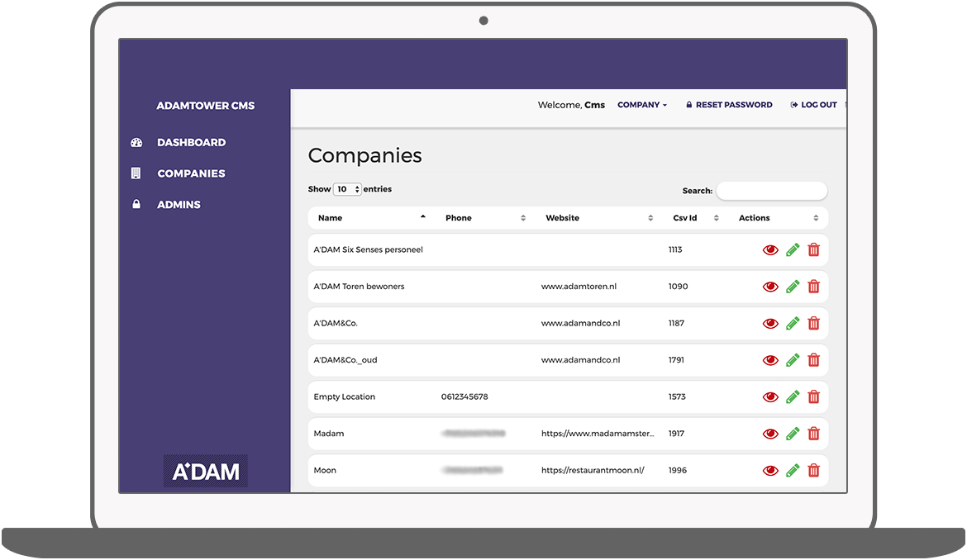
Task: Delete the A'DAM&Co. row with Csv Id 1187
Action: click(x=814, y=324)
